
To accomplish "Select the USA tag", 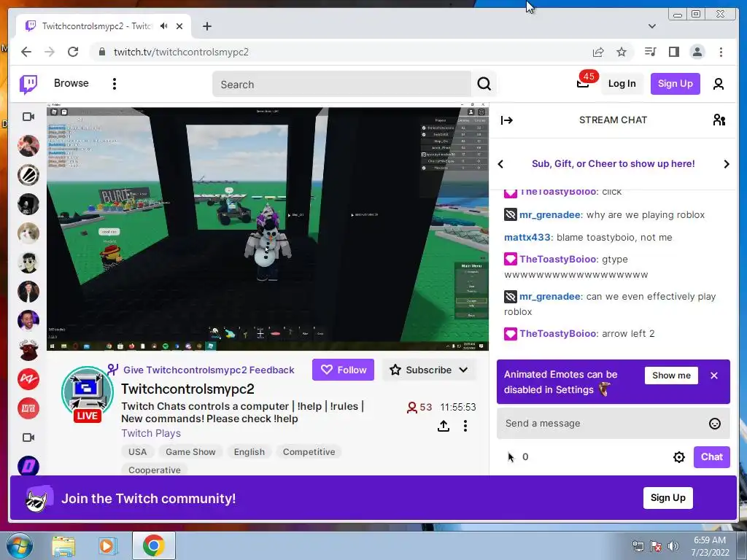I will point(138,452).
